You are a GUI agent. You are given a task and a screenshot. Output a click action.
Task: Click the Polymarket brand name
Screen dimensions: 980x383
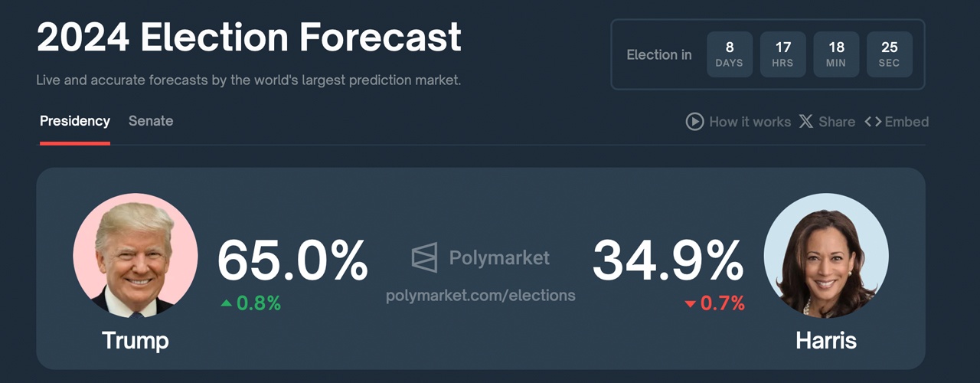(x=499, y=257)
